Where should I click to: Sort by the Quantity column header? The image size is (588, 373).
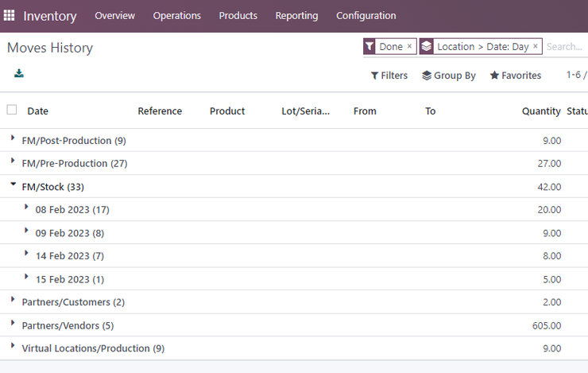coord(541,111)
